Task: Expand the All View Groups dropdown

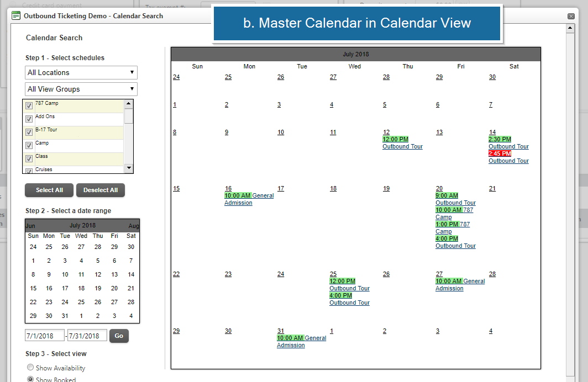Action: click(x=81, y=89)
